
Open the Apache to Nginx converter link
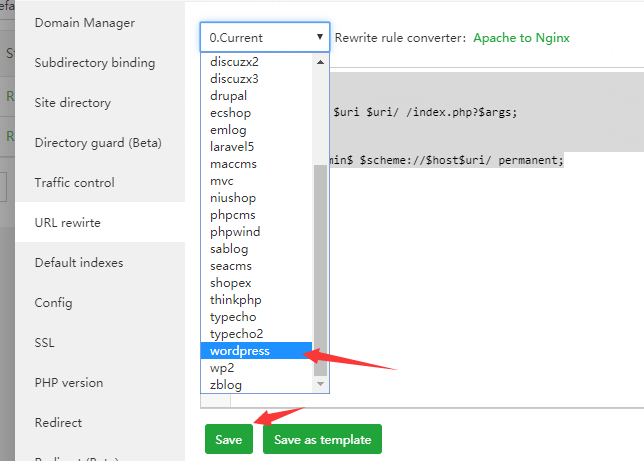point(522,38)
